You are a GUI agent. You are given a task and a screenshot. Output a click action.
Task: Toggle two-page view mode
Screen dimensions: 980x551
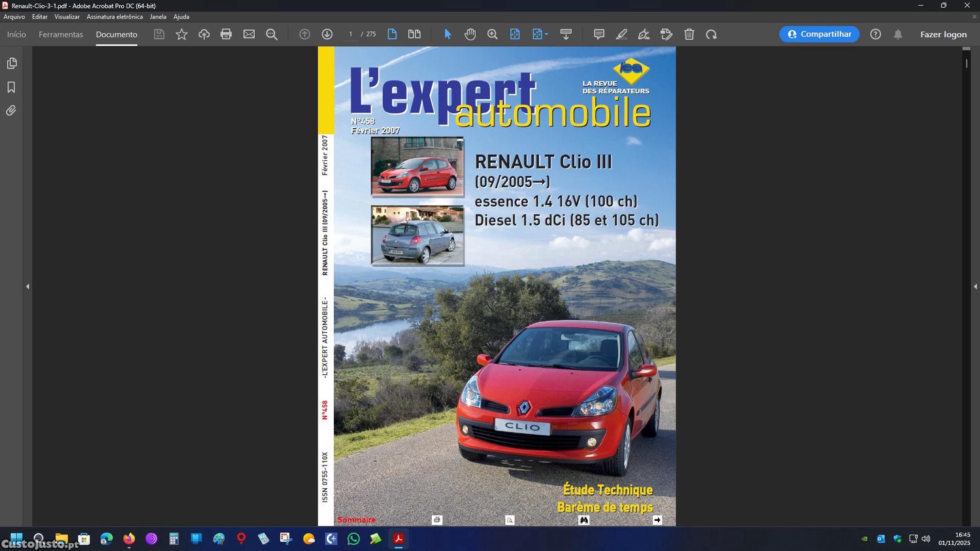[x=414, y=35]
